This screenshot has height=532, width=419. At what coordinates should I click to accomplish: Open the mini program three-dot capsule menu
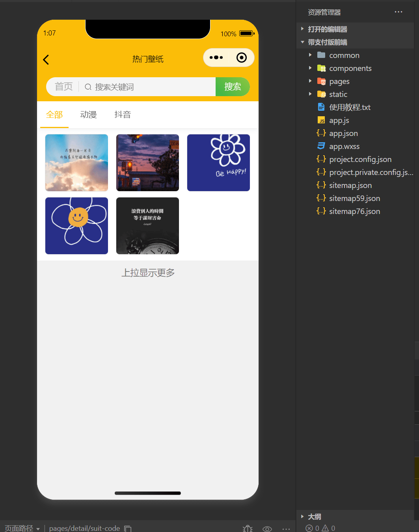216,58
